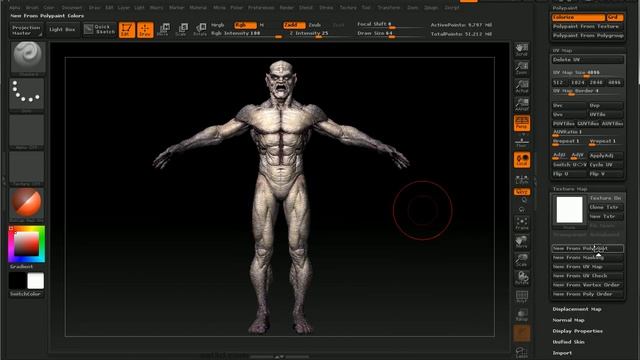The height and width of the screenshot is (360, 640).
Task: Click the right shelf Scale icon
Action: pos(522,260)
